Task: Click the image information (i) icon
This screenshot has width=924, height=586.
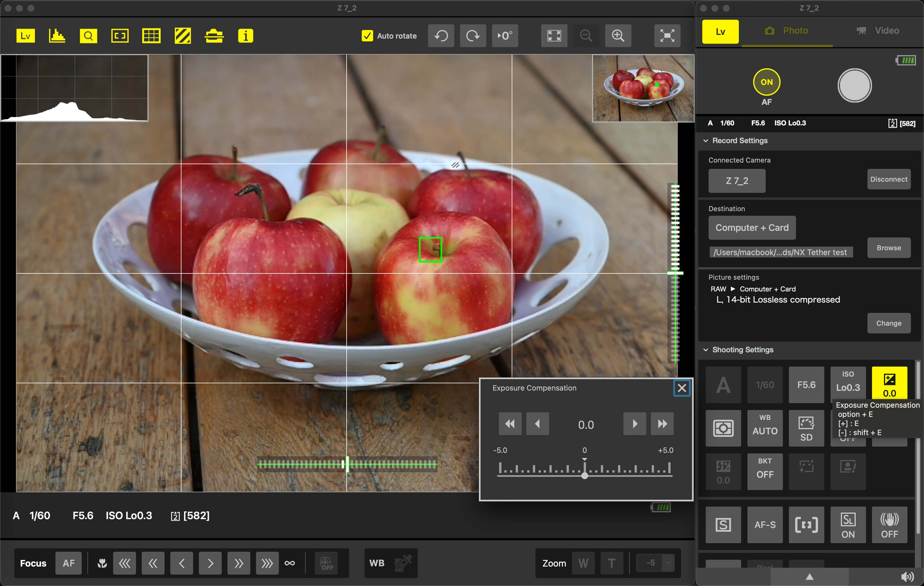Action: tap(246, 36)
